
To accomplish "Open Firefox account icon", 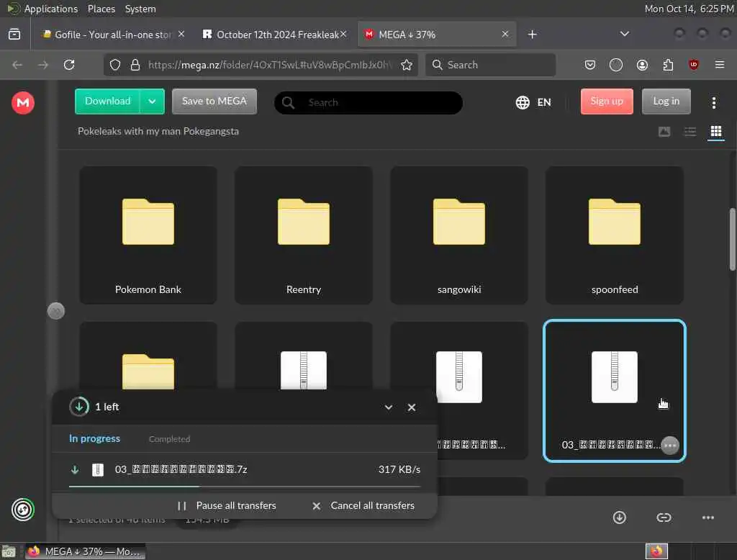I will coord(642,64).
